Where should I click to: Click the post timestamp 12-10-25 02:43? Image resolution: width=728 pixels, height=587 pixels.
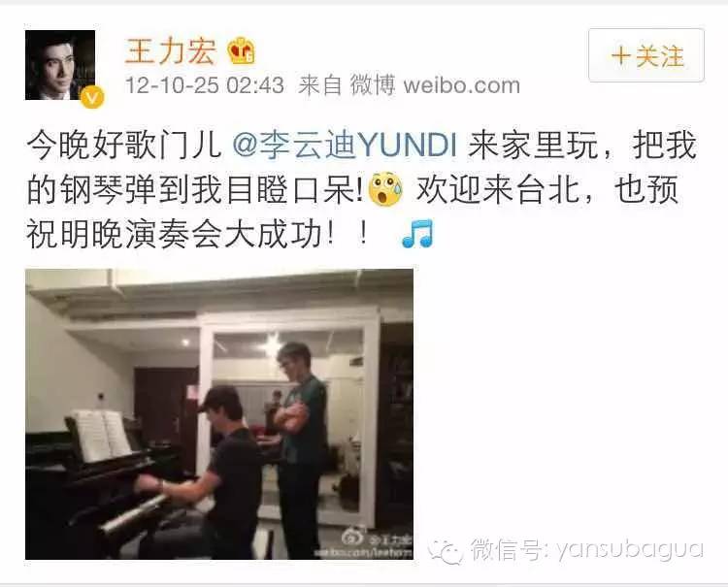coord(204,85)
